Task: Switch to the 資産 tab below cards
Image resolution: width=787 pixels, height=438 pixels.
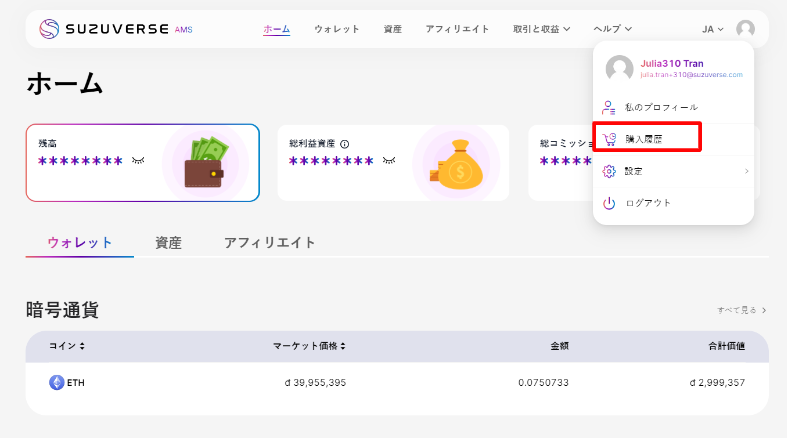Action: click(168, 242)
